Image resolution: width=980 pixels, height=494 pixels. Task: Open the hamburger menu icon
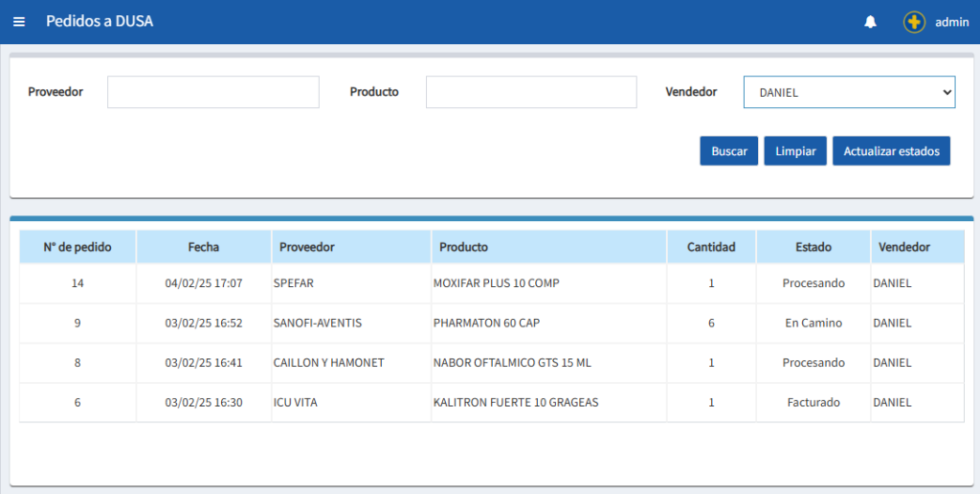(x=19, y=22)
